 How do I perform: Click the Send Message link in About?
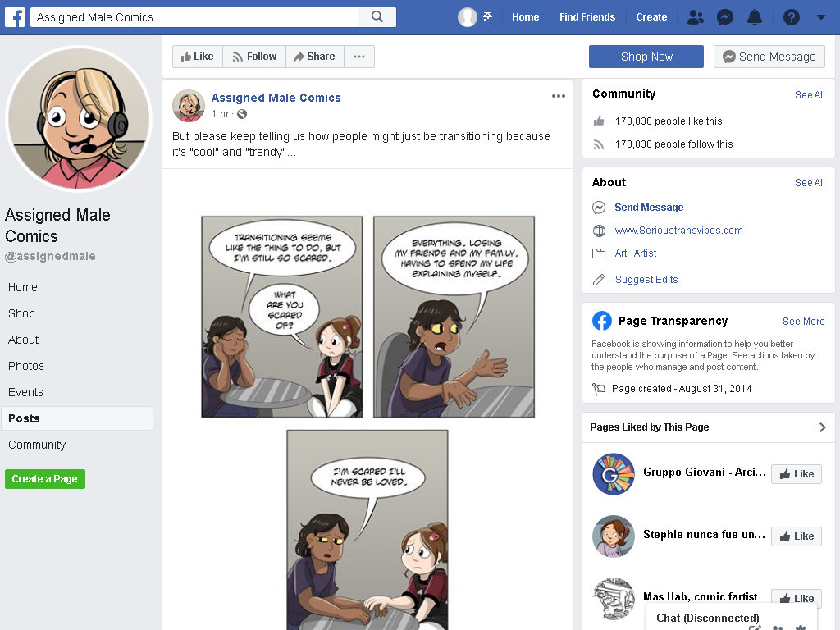(x=649, y=208)
